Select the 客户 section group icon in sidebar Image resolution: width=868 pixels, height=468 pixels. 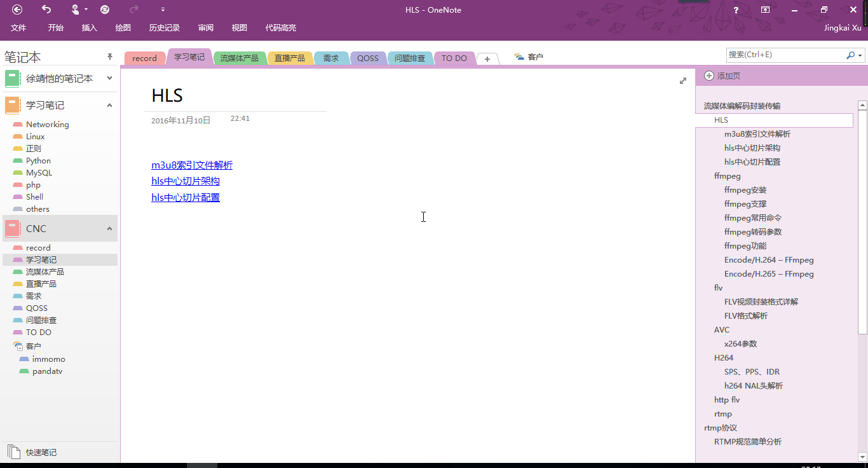point(18,347)
